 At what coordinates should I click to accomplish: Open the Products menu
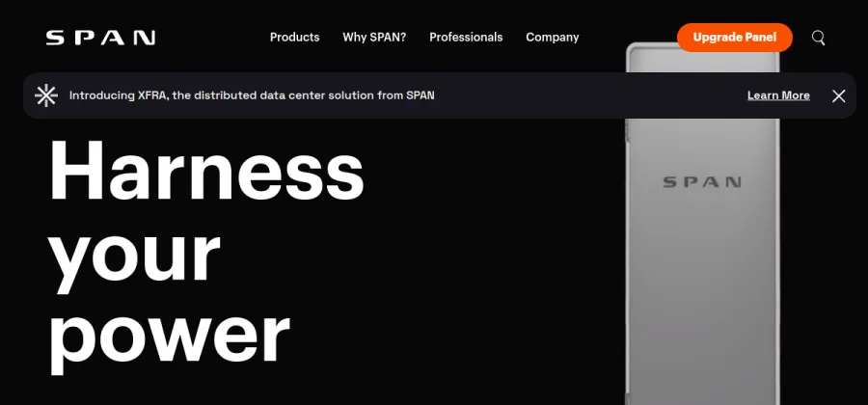coord(294,37)
